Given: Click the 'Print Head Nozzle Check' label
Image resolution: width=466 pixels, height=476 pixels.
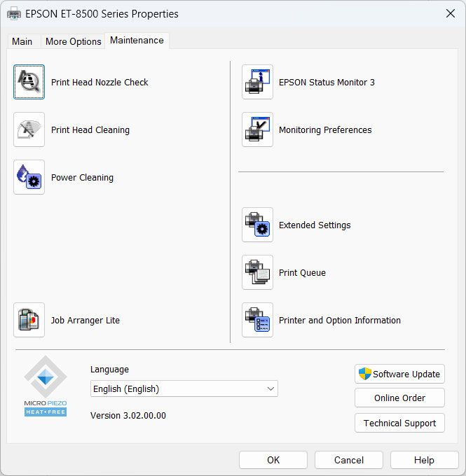Looking at the screenshot, I should (100, 83).
